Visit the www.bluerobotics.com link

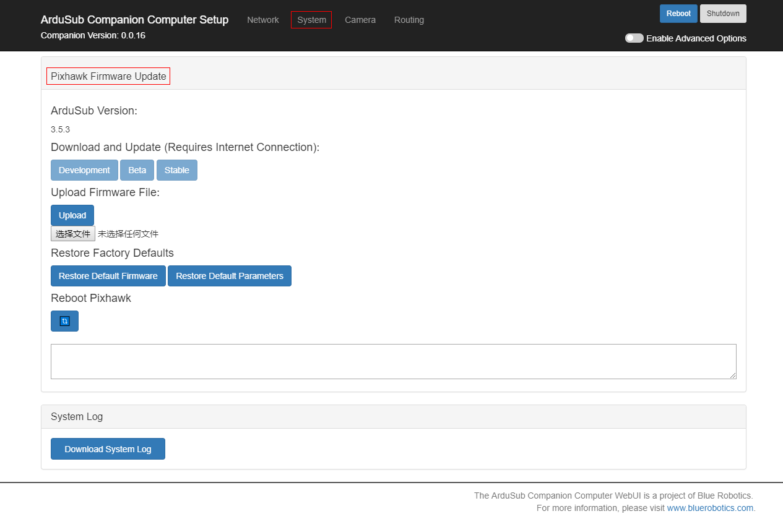click(x=709, y=507)
